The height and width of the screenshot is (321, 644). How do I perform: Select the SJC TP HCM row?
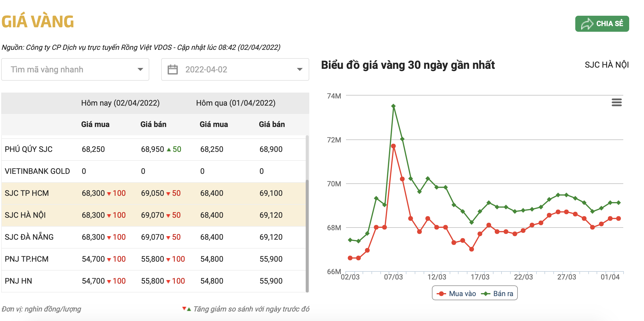point(153,193)
